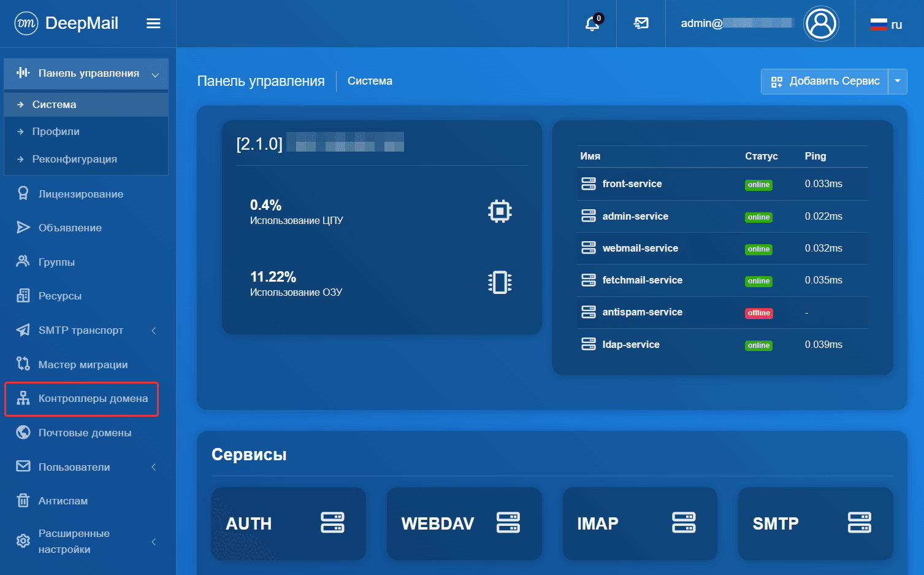Click the AUTH card server icon
This screenshot has width=924, height=575.
(332, 522)
